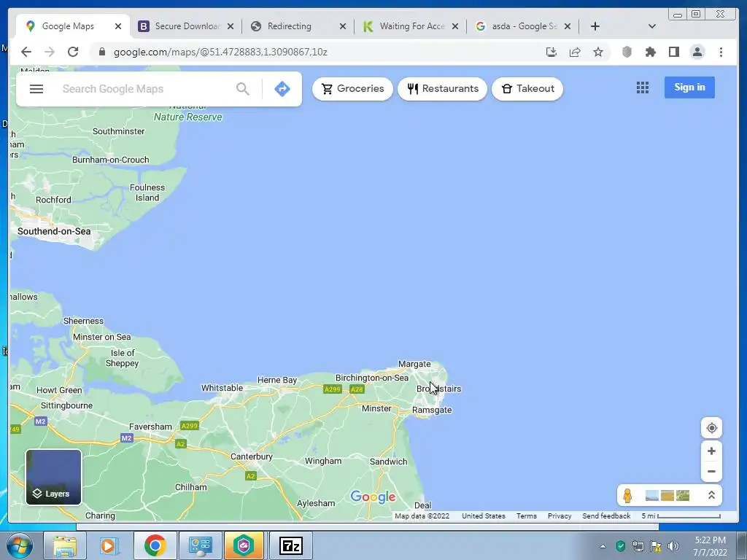This screenshot has height=560, width=747.
Task: Click the search magnifier icon
Action: pyautogui.click(x=242, y=89)
